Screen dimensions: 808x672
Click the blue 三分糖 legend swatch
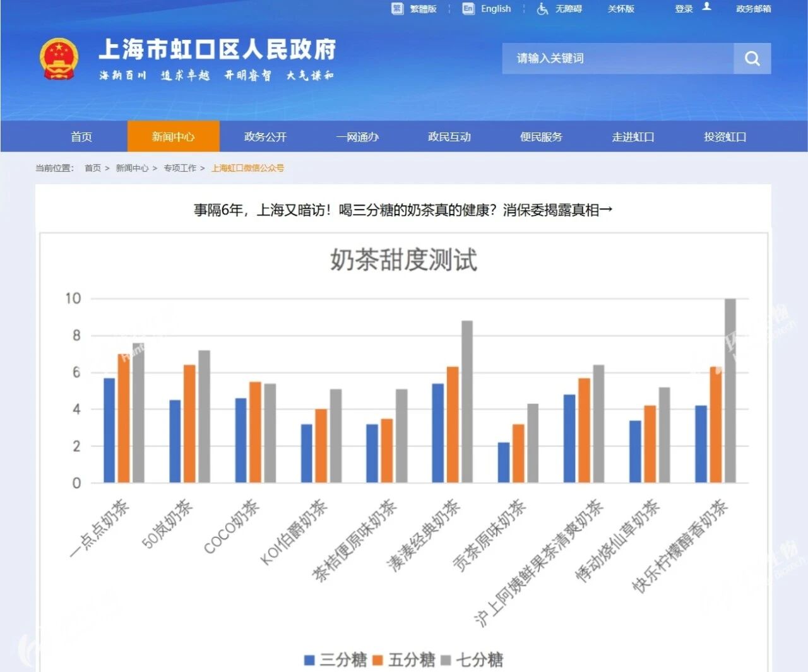[x=309, y=660]
